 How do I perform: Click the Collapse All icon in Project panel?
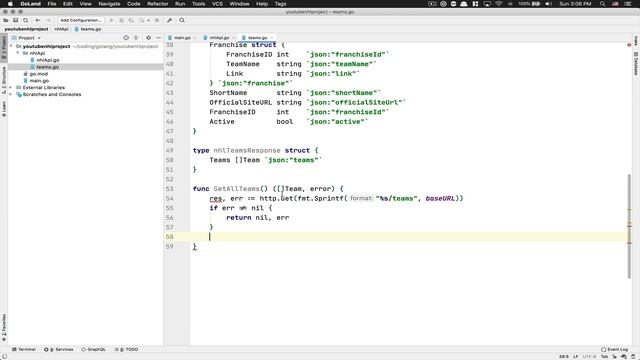tap(136, 38)
